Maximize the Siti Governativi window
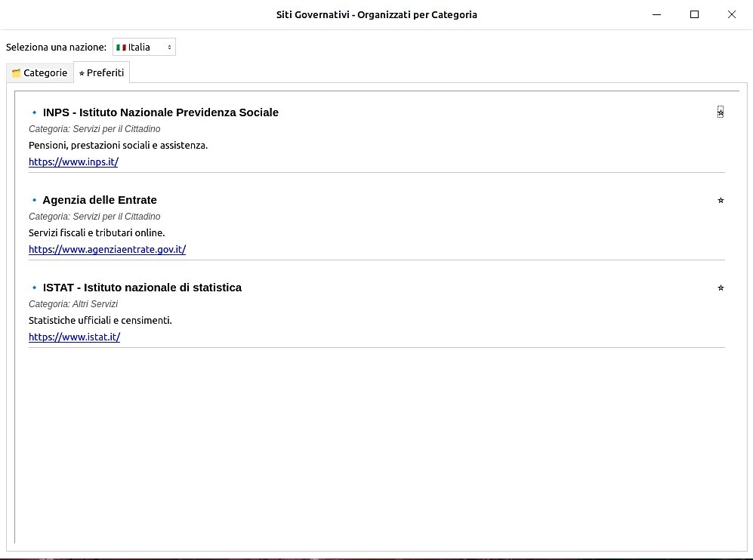 tap(694, 14)
